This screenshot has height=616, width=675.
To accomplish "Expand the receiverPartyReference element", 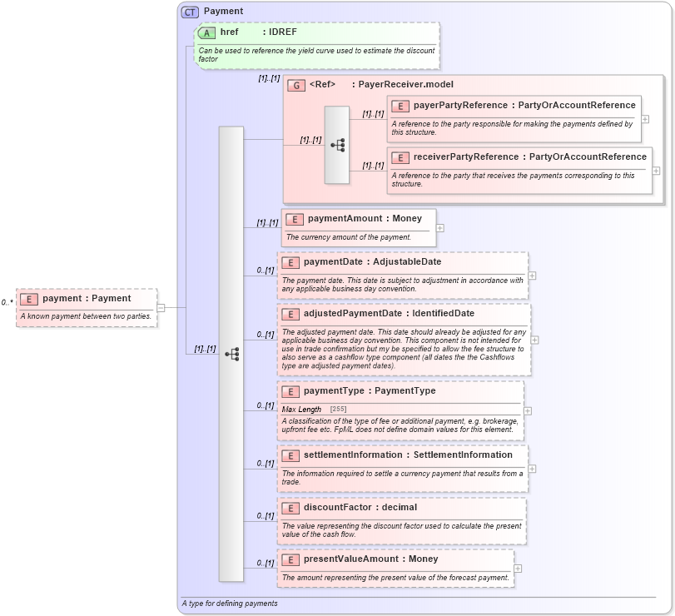I will pyautogui.click(x=656, y=171).
